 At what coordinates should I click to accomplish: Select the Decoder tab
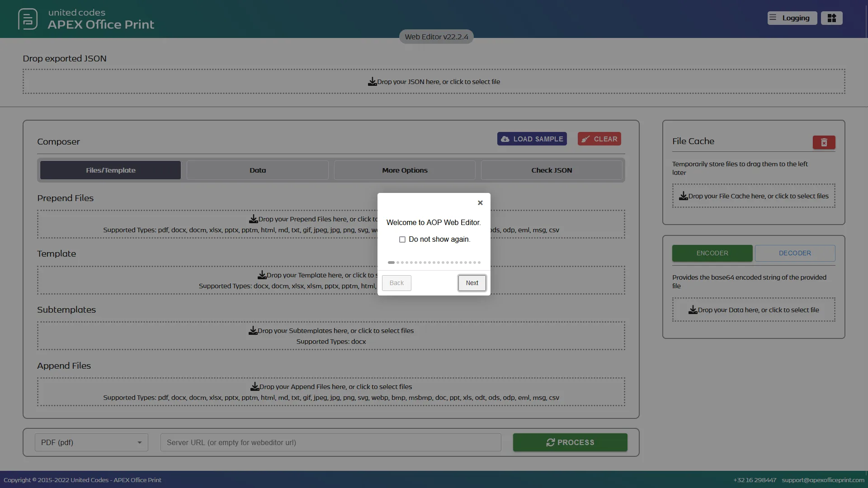click(795, 253)
